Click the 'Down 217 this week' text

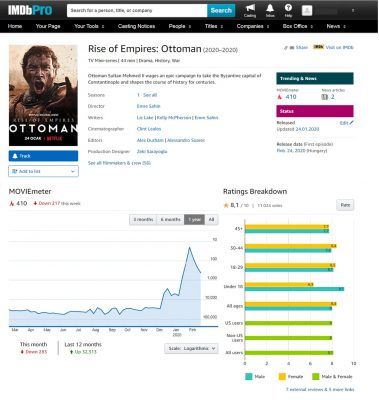57,203
